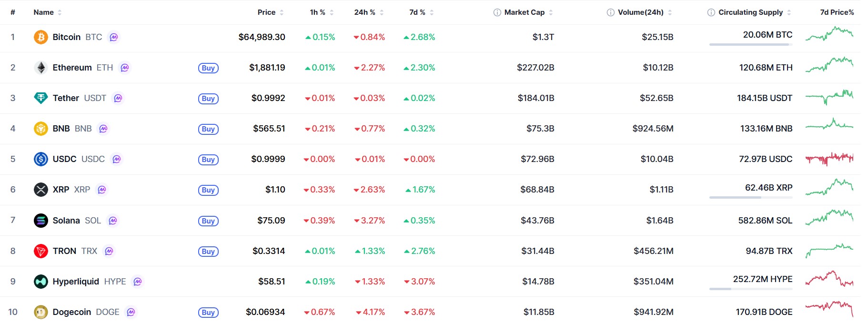Viewport: 868px width, 324px height.
Task: Click the purple badge icon beside TRX
Action: 109,251
